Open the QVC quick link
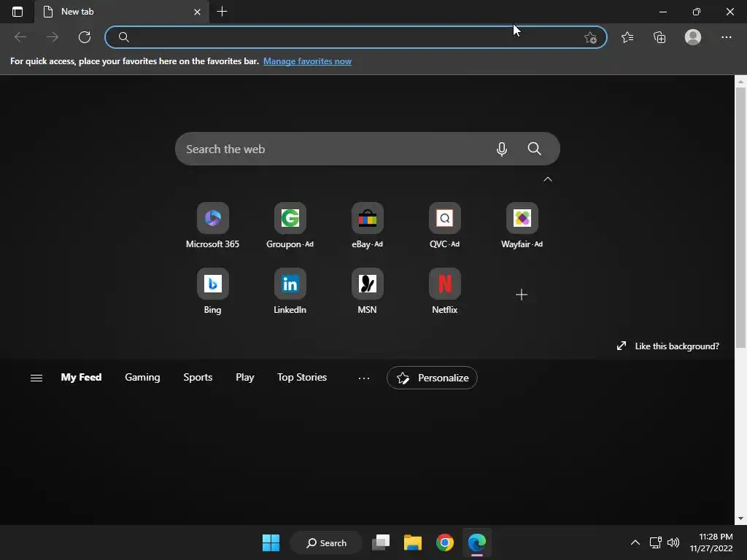This screenshot has width=747, height=560. pos(444,226)
